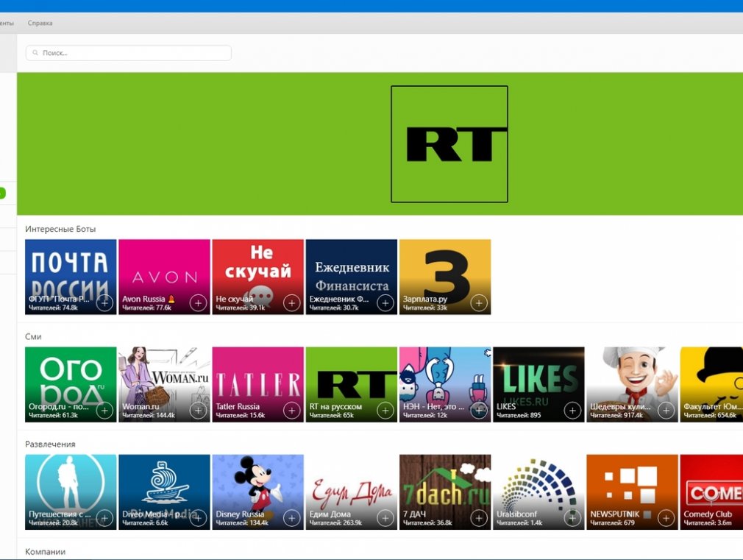
Task: Follow LIKES using the plus icon
Action: click(x=572, y=410)
